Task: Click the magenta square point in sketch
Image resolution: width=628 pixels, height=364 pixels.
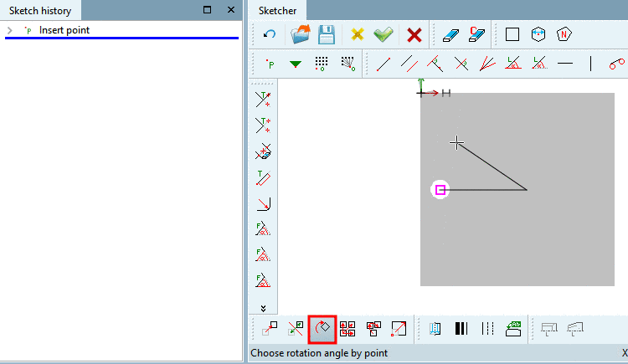Action: (440, 190)
